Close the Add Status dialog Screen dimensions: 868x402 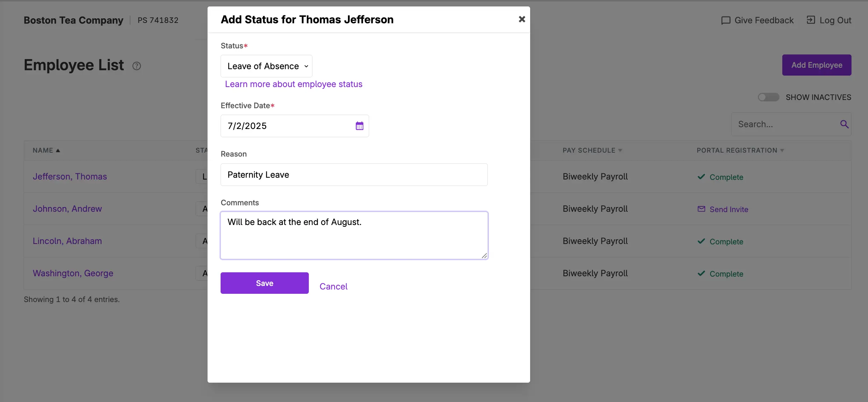[522, 19]
